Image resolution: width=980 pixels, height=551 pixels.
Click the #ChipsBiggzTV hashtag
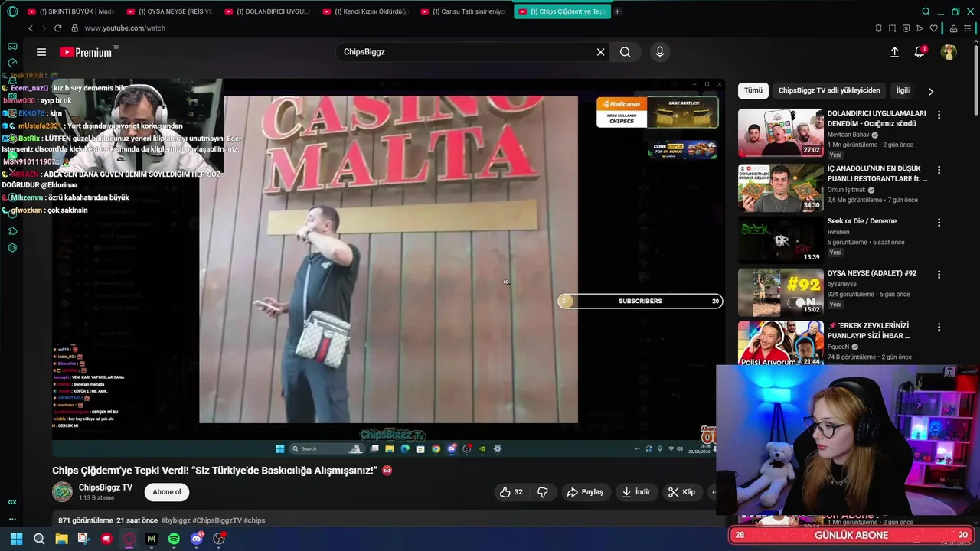(x=217, y=520)
